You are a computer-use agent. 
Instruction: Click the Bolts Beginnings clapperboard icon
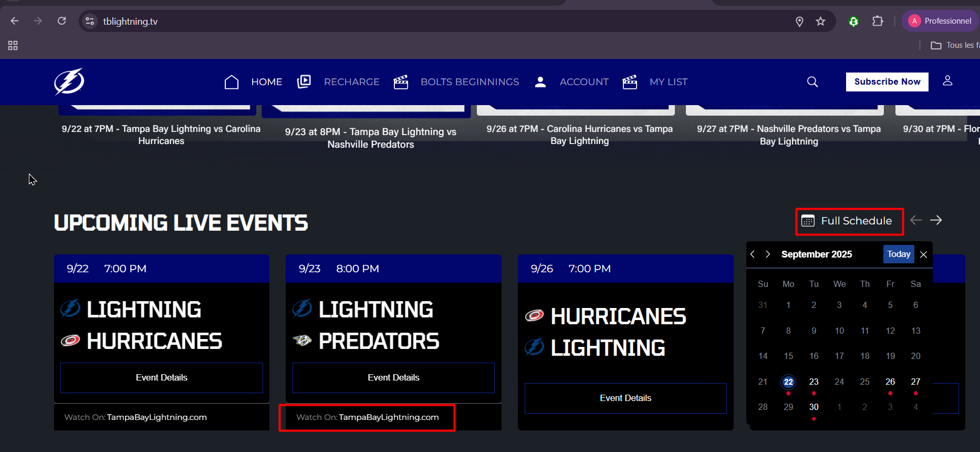coord(401,82)
